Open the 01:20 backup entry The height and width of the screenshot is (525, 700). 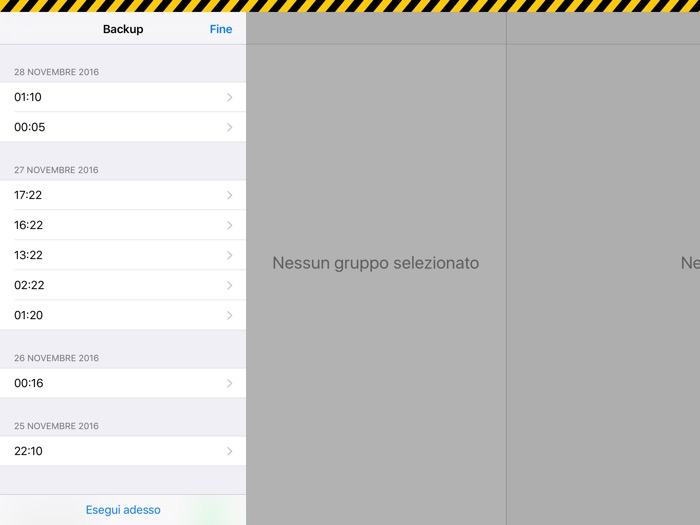pyautogui.click(x=123, y=315)
